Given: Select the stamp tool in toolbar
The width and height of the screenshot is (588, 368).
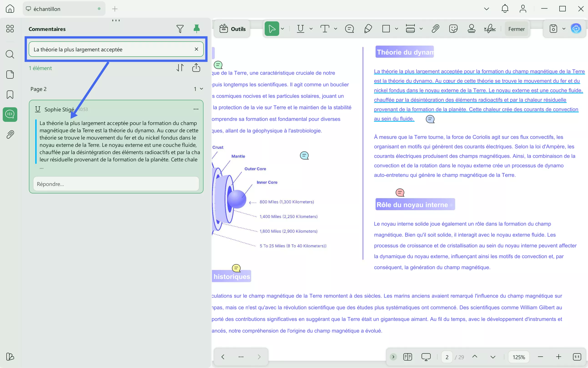Looking at the screenshot, I should [471, 29].
